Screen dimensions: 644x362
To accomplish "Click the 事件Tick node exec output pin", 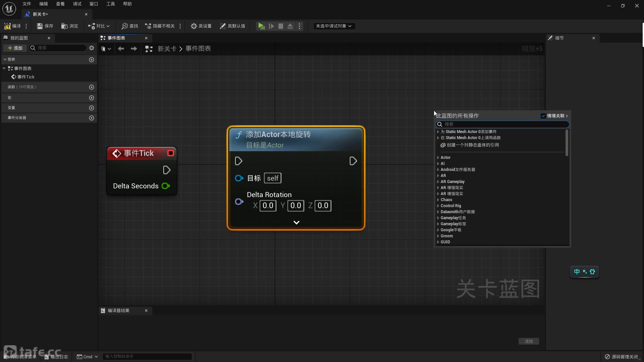I will [167, 170].
